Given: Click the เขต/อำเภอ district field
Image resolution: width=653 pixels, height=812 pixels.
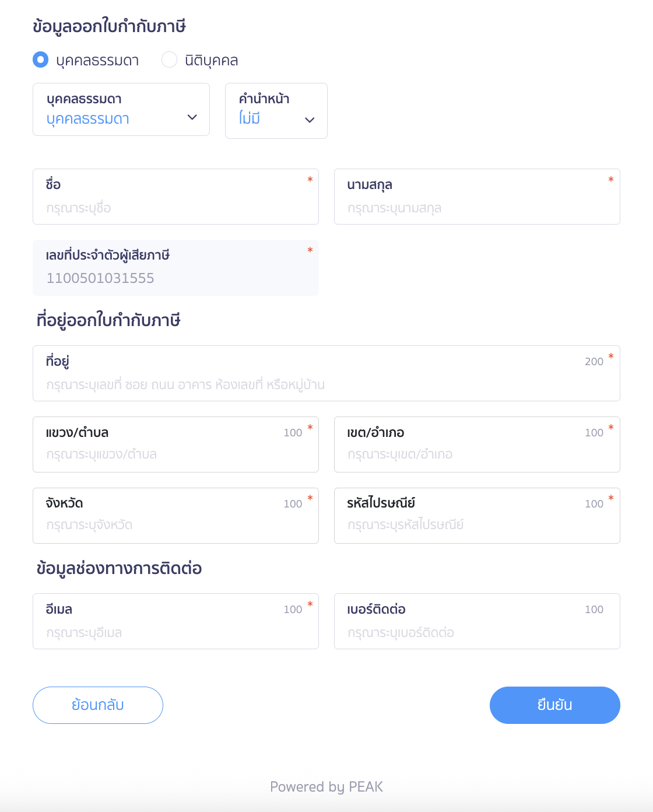Looking at the screenshot, I should coord(476,454).
